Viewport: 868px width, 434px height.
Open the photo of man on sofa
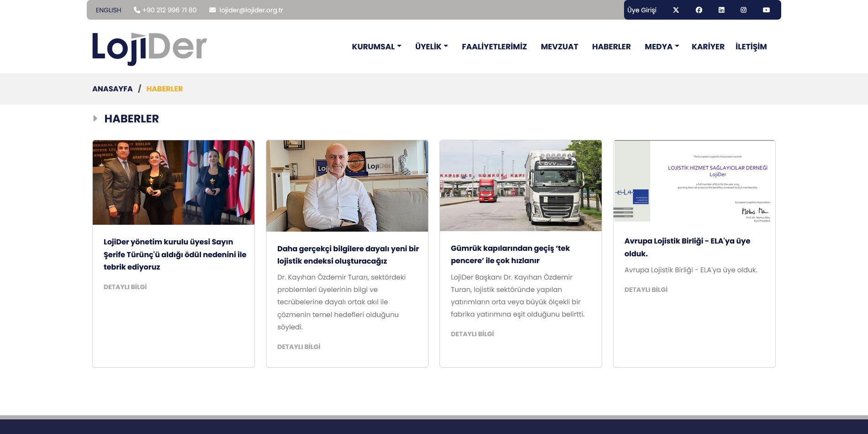pyautogui.click(x=347, y=186)
